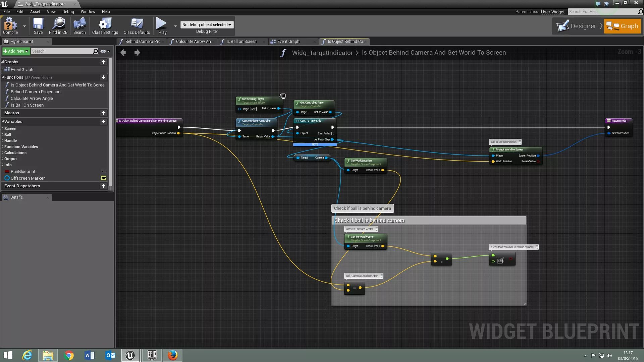644x362 pixels.
Task: Toggle Offscreen Marker variable visibility eye
Action: click(x=104, y=178)
